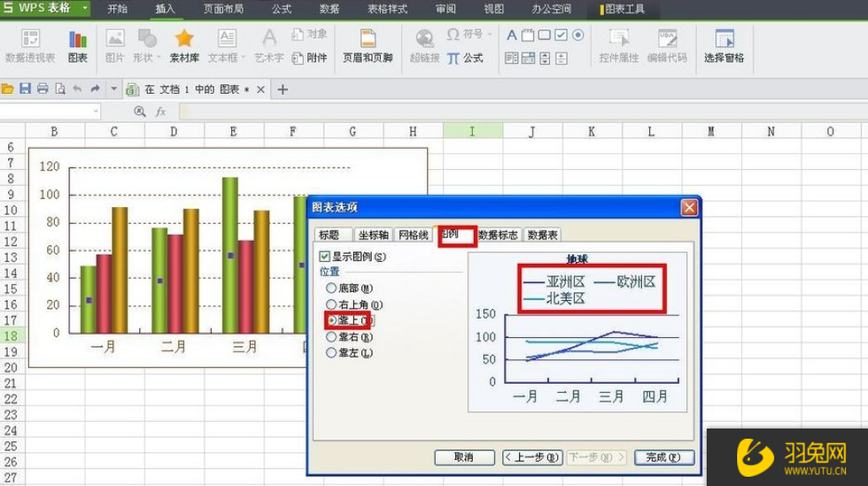Image resolution: width=868 pixels, height=486 pixels.
Task: Insert a chart with the 图表 icon
Action: coord(78,46)
